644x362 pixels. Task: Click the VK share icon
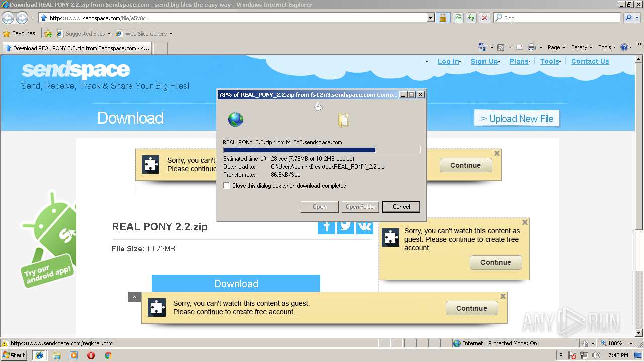pos(365,227)
